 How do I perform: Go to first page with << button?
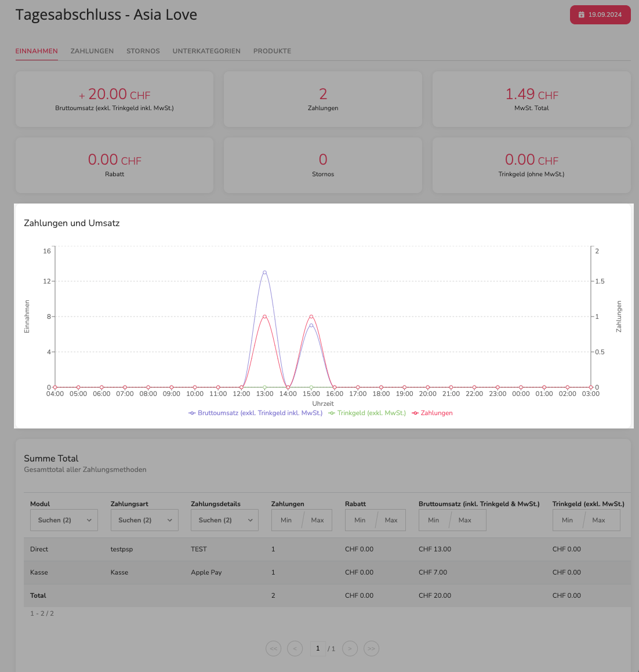[x=274, y=648]
